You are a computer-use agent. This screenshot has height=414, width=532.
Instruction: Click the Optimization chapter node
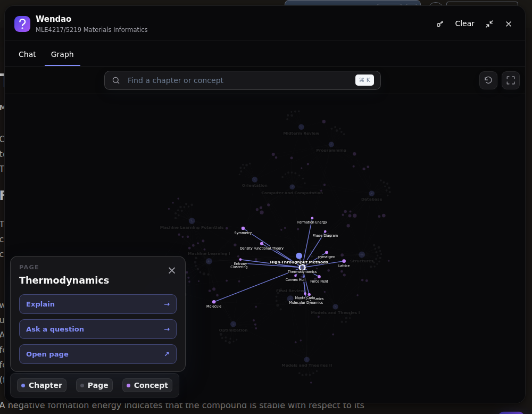tap(233, 324)
